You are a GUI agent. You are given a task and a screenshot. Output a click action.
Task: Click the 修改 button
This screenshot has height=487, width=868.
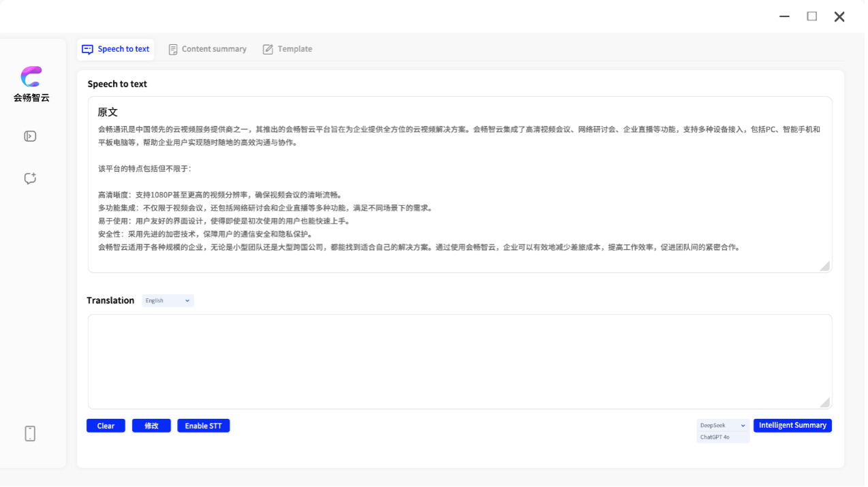click(x=151, y=426)
